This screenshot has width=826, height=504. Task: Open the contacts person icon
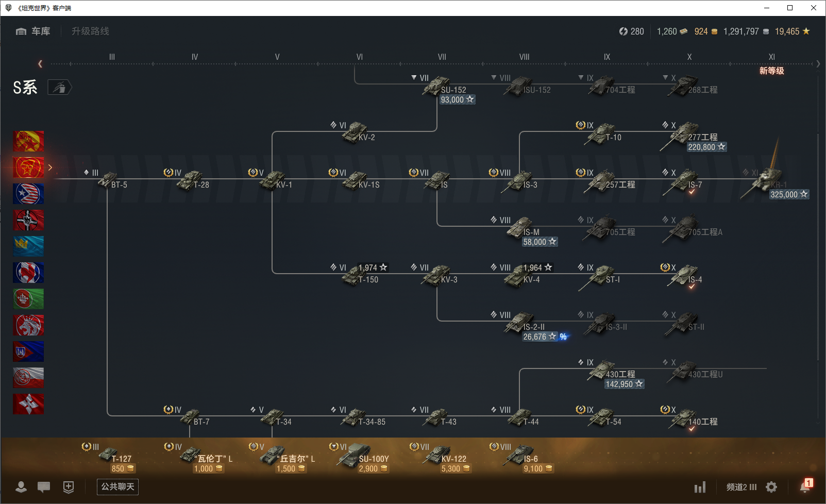coord(21,487)
